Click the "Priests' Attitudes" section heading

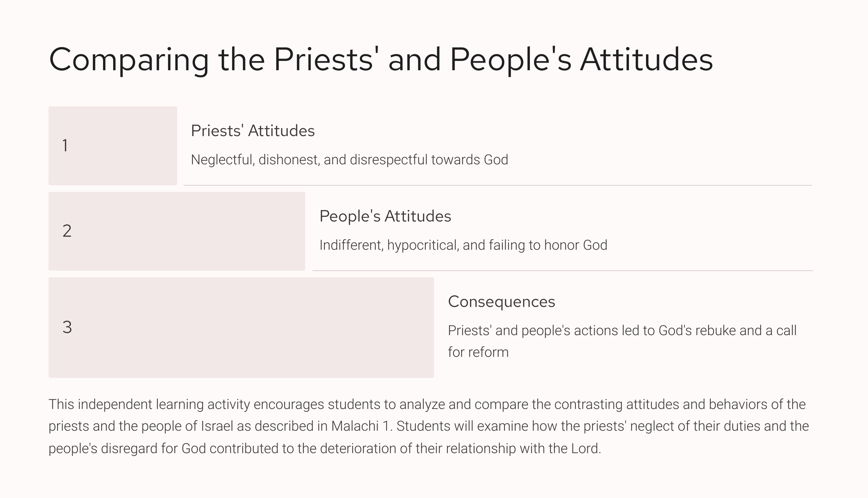pyautogui.click(x=253, y=131)
